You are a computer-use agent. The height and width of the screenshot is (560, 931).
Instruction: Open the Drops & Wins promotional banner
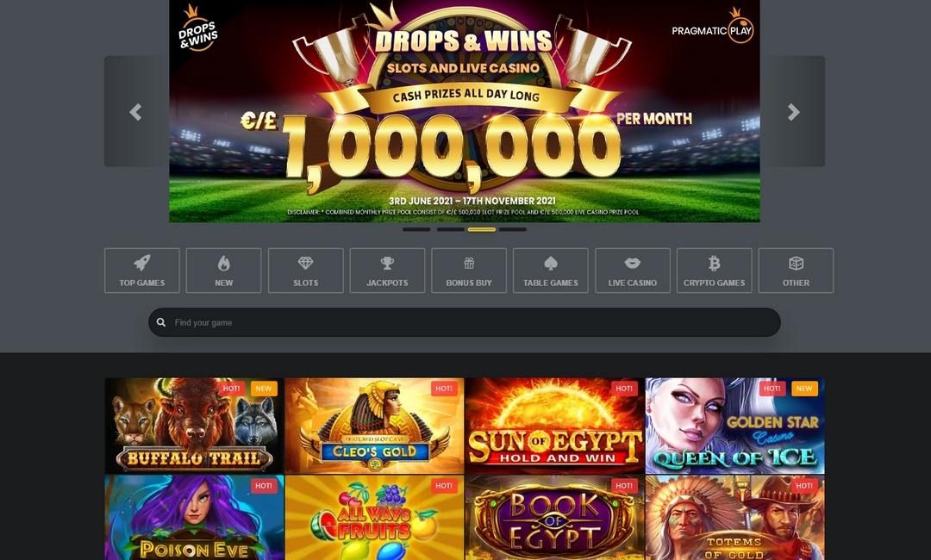point(465,111)
